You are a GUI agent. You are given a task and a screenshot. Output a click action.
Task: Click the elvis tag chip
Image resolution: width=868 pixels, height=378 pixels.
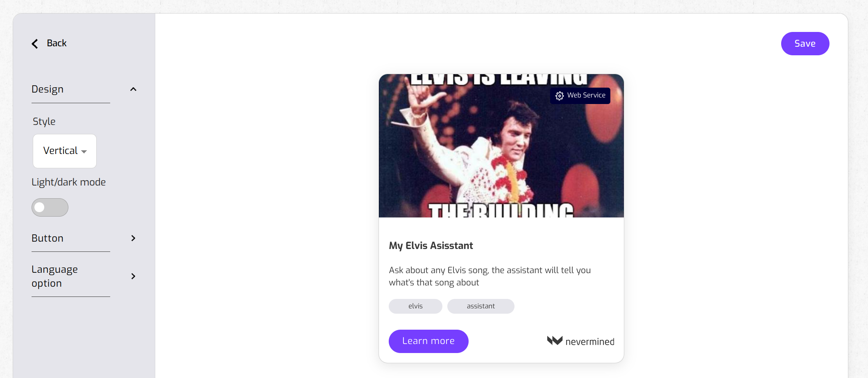coord(415,306)
